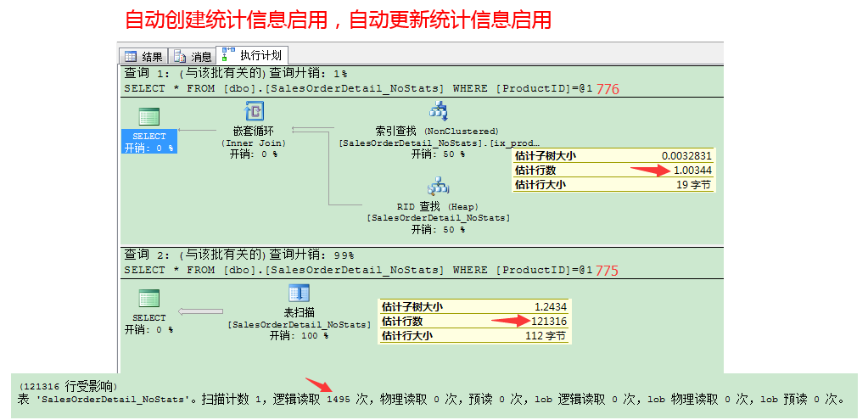Click the 估计行数 value 121316
Image resolution: width=868 pixels, height=420 pixels.
pyautogui.click(x=549, y=321)
